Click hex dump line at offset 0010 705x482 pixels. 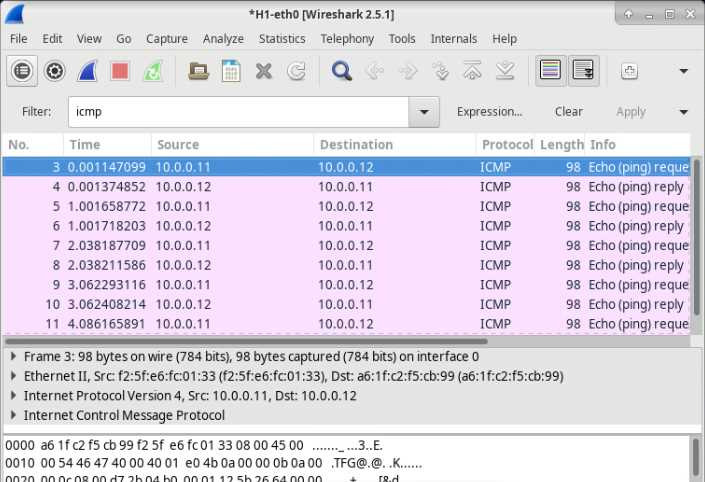tap(214, 463)
